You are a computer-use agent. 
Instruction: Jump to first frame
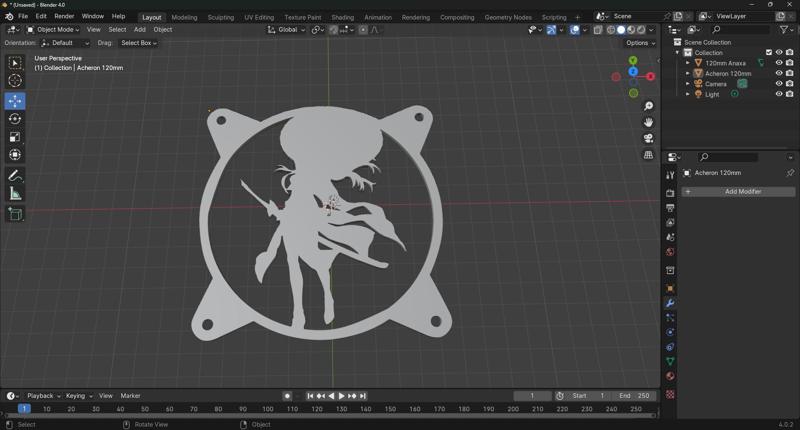(310, 396)
